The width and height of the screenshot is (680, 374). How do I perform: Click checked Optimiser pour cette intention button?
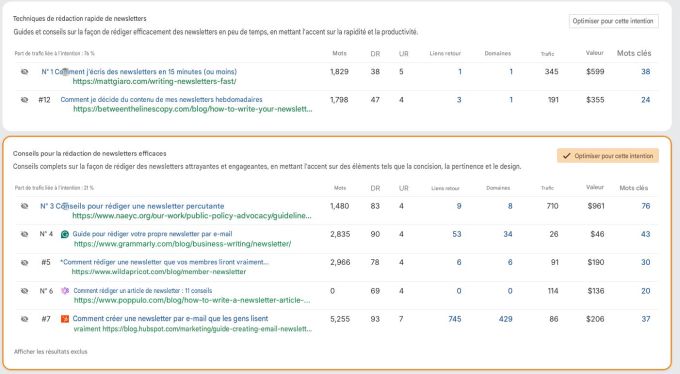click(x=608, y=156)
